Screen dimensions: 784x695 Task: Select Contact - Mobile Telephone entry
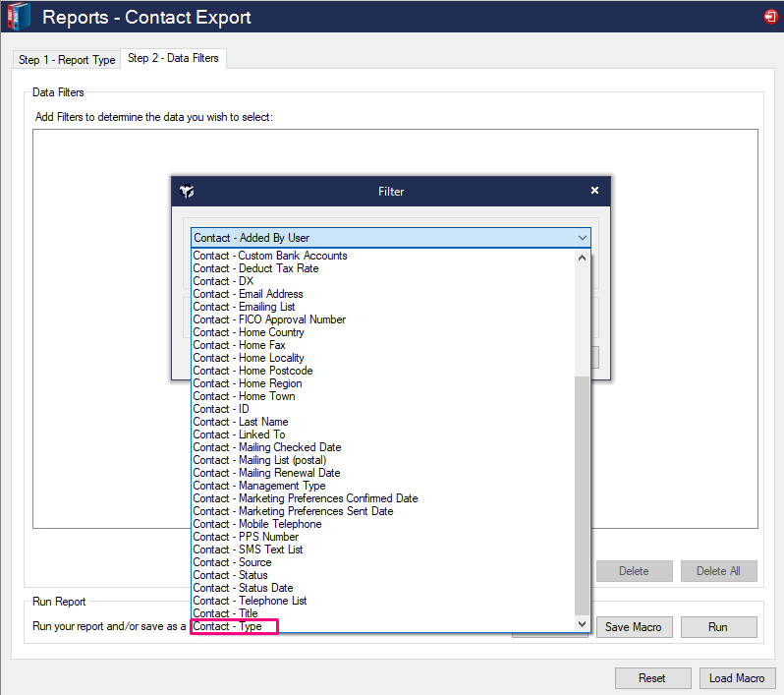[x=256, y=524]
